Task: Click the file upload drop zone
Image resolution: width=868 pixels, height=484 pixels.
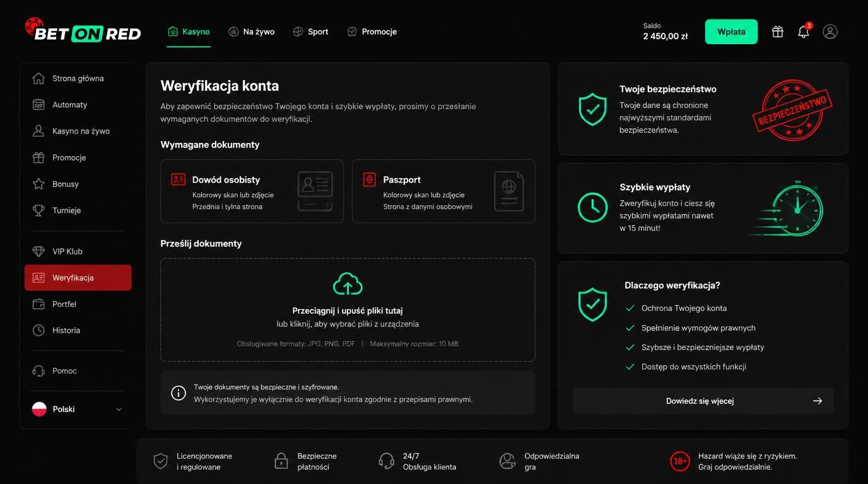Action: [348, 309]
